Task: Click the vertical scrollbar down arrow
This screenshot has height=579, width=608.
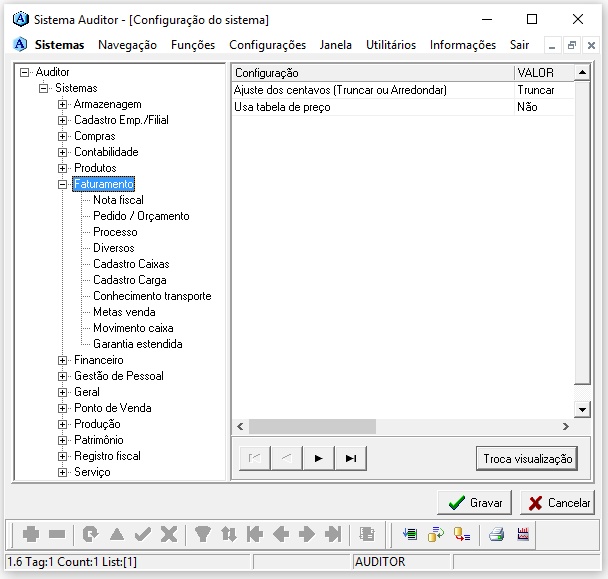Action: [x=582, y=409]
